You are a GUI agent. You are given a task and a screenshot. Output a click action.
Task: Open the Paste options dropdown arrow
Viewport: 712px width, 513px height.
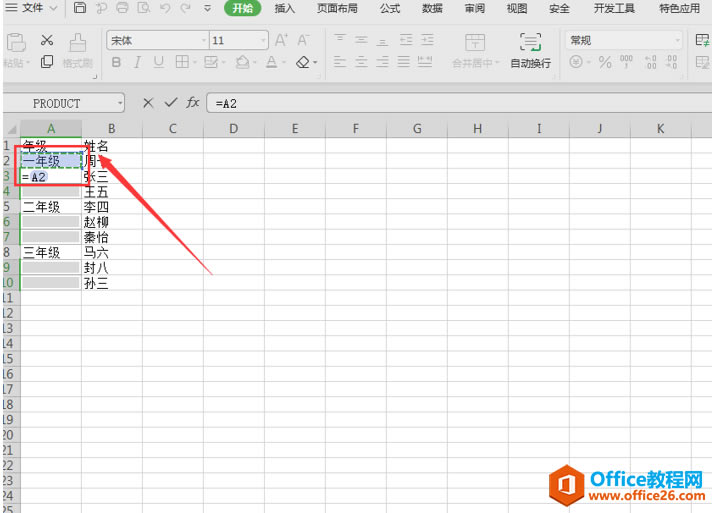(28, 63)
